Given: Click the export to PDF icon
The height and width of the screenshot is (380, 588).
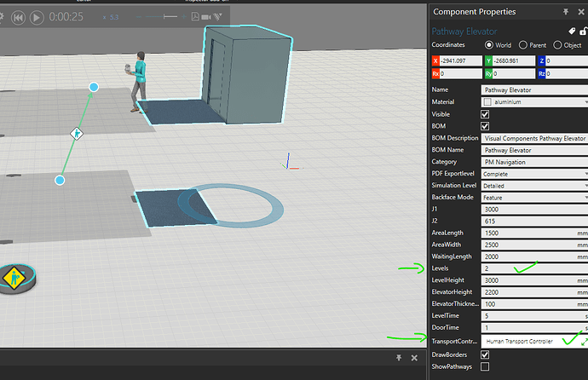Looking at the screenshot, I should 195,16.
